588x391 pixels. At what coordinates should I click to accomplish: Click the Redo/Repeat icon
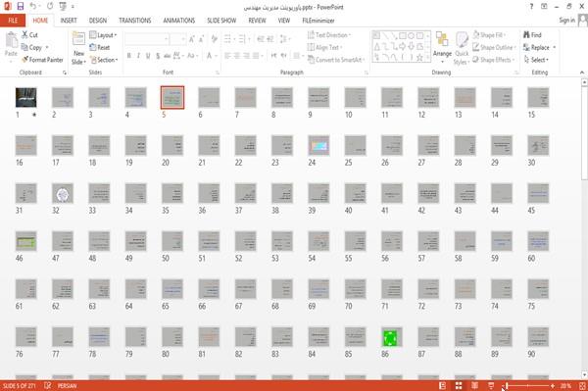(x=50, y=7)
